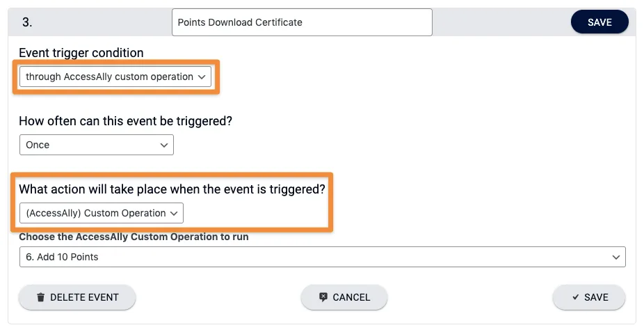
Task: Click the event number '3.' in the header
Action: coord(27,22)
